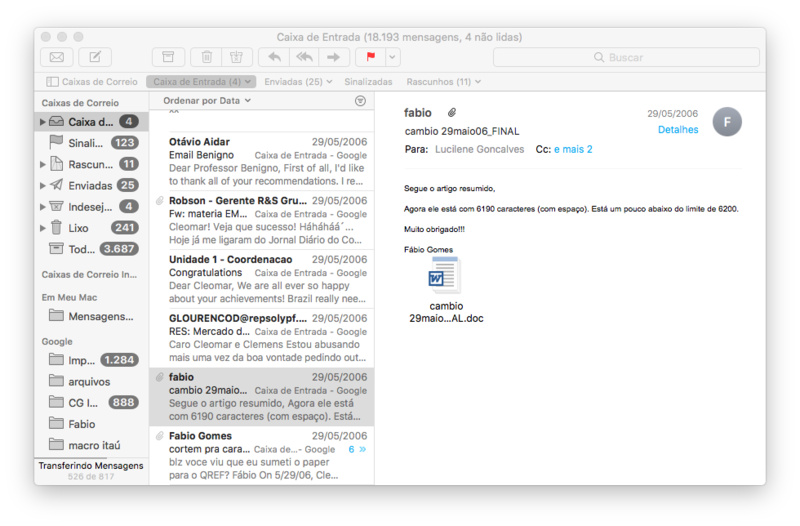The height and width of the screenshot is (526, 800).
Task: Click the Transferindo Mensagens status text
Action: (x=91, y=466)
